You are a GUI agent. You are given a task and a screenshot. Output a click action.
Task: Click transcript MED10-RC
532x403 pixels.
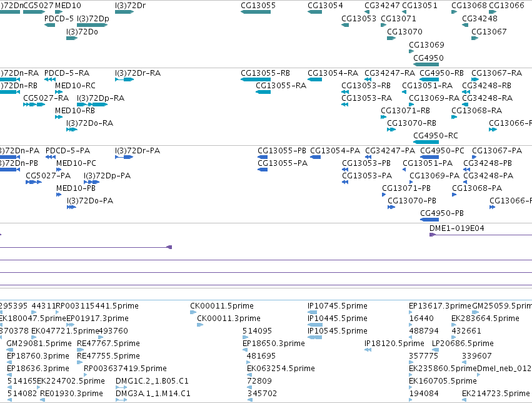[x=75, y=86]
